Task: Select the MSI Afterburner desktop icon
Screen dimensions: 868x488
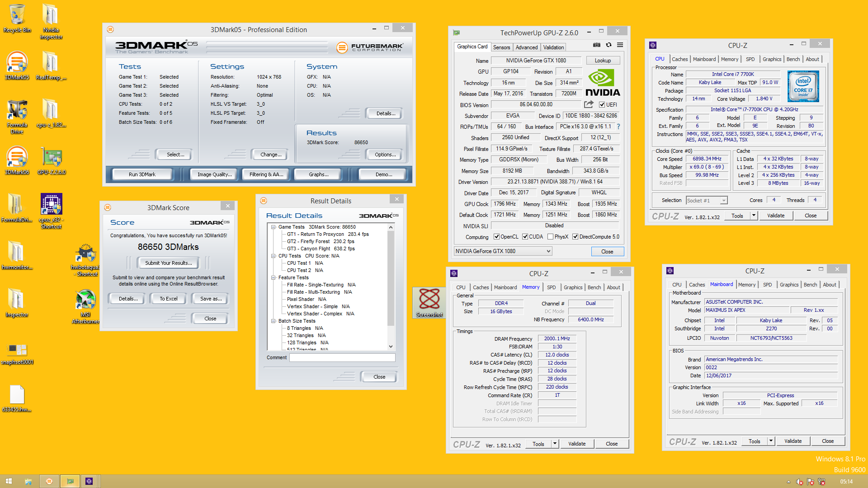Action: point(85,307)
